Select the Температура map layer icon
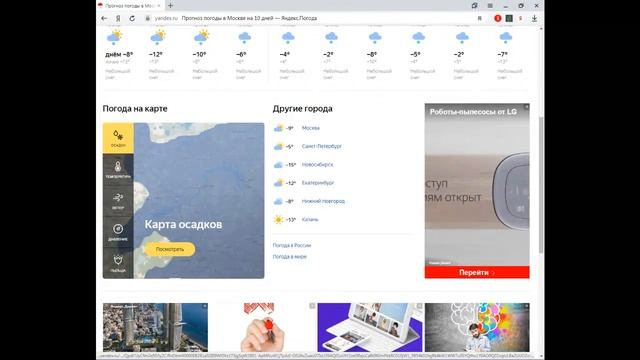 click(118, 169)
